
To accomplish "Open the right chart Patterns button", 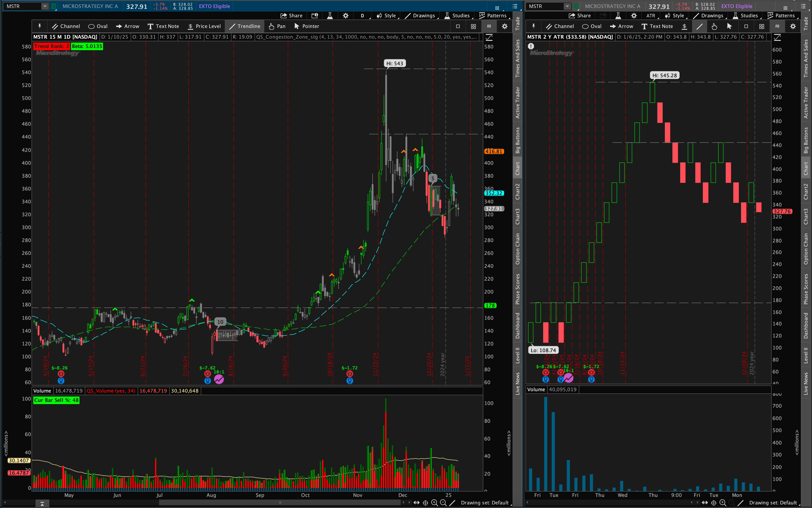I will pyautogui.click(x=781, y=16).
